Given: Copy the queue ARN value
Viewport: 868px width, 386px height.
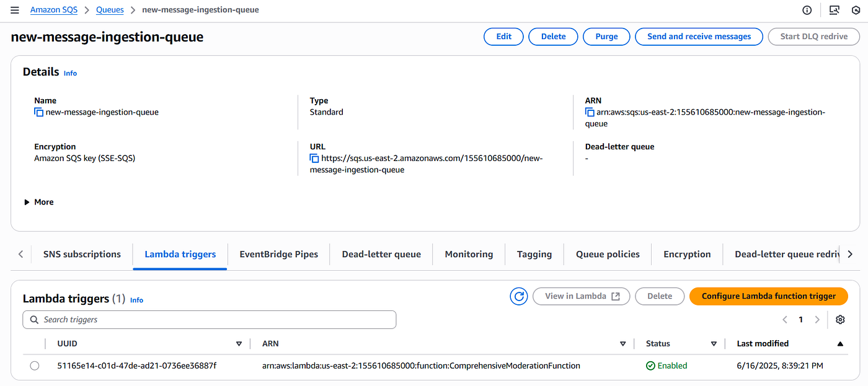Looking at the screenshot, I should [590, 112].
